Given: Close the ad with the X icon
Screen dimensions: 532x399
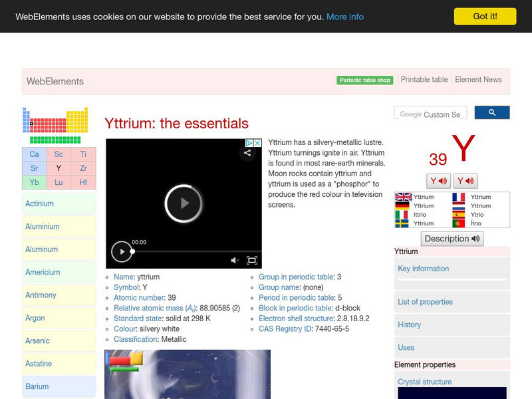Looking at the screenshot, I should 257,143.
